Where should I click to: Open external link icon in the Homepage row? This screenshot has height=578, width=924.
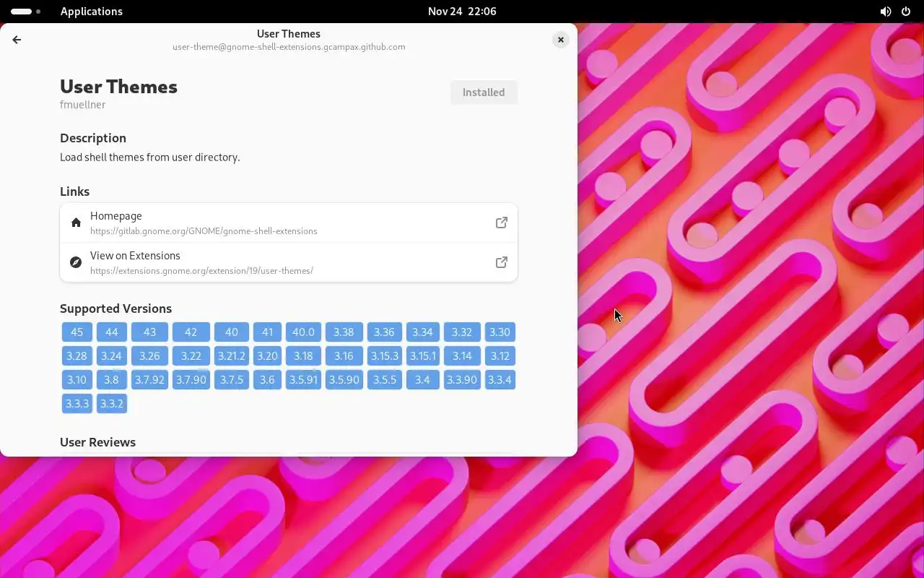pyautogui.click(x=501, y=223)
